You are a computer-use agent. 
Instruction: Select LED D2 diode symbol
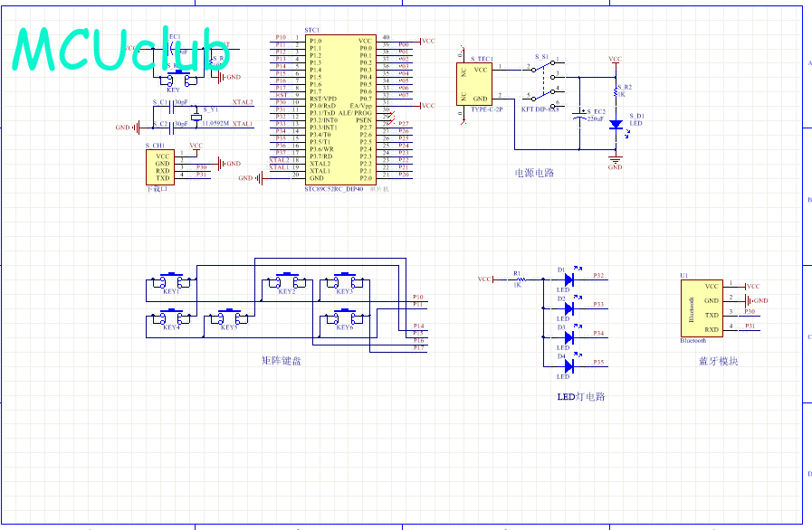(568, 308)
